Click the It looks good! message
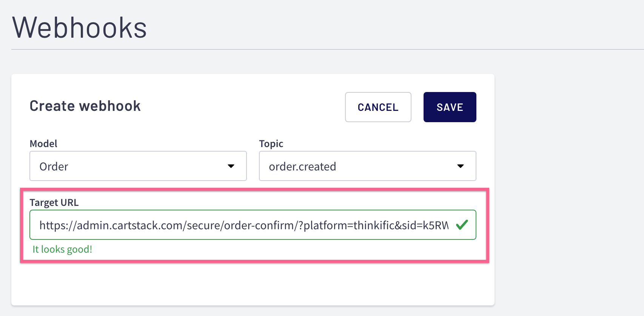644x316 pixels. [62, 249]
